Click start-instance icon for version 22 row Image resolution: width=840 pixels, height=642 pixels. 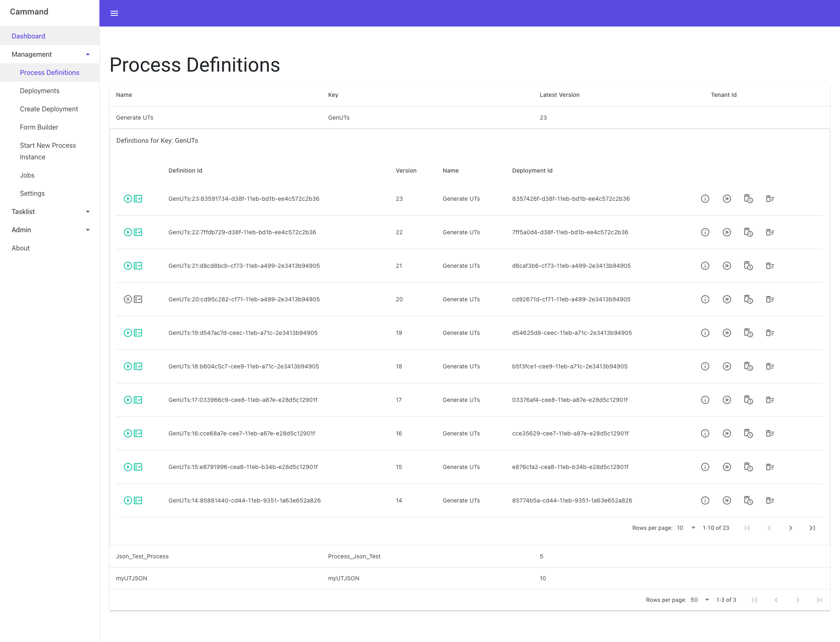[727, 232]
